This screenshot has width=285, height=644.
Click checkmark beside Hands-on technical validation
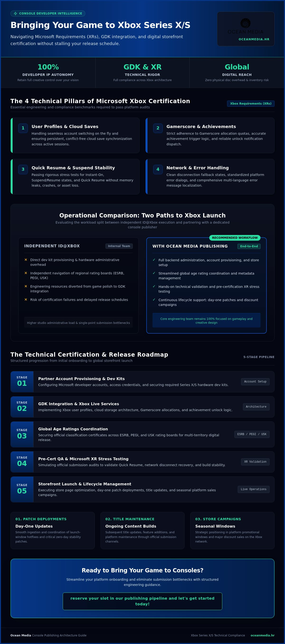[154, 286]
